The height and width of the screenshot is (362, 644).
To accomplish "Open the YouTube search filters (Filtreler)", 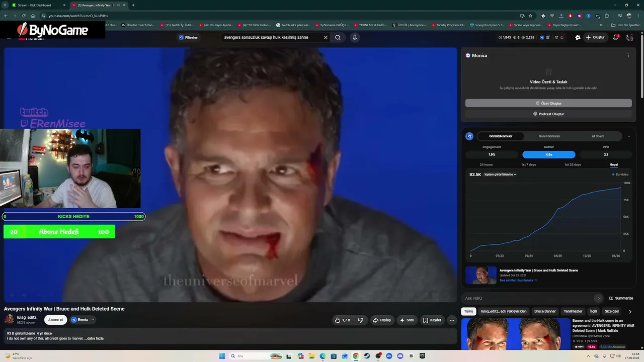I will click(189, 37).
